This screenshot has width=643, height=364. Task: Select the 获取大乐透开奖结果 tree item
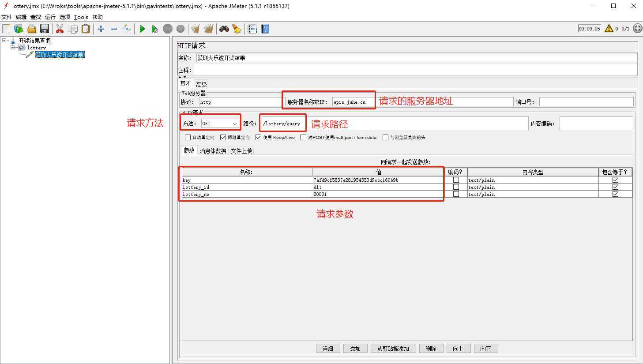click(x=60, y=55)
